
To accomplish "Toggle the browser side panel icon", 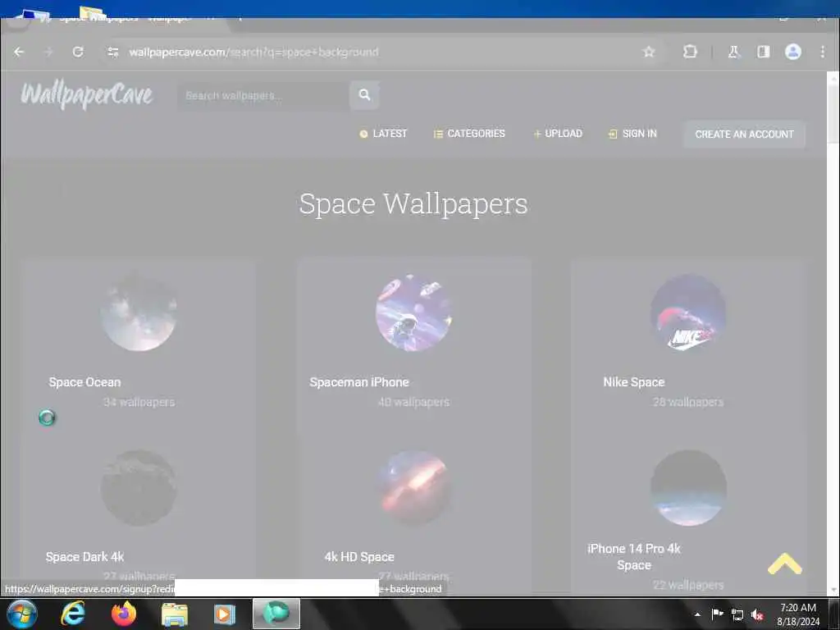I will [764, 52].
